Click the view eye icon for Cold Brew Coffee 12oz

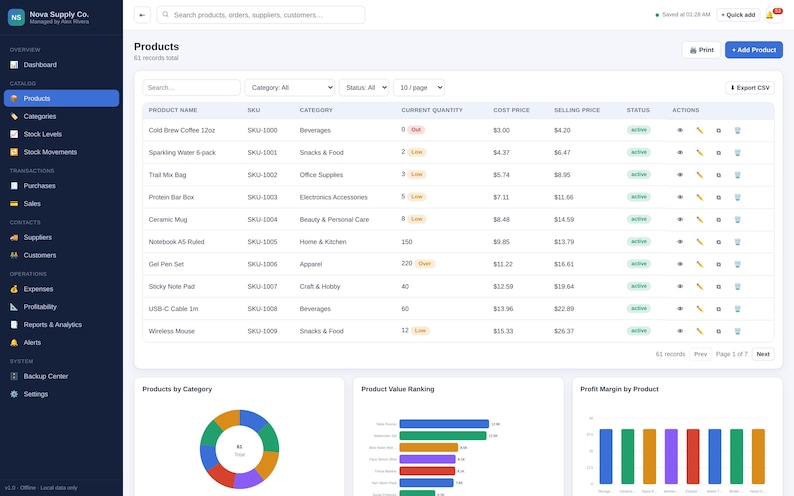coord(680,130)
